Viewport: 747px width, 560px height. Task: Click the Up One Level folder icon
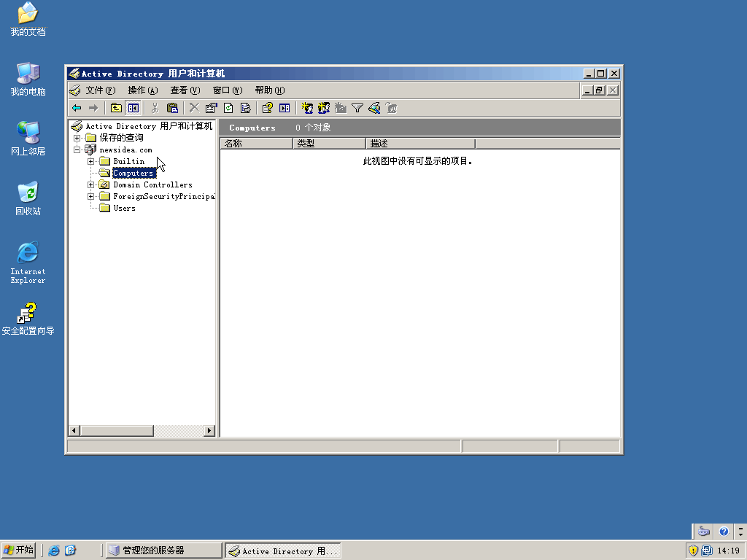tap(116, 108)
